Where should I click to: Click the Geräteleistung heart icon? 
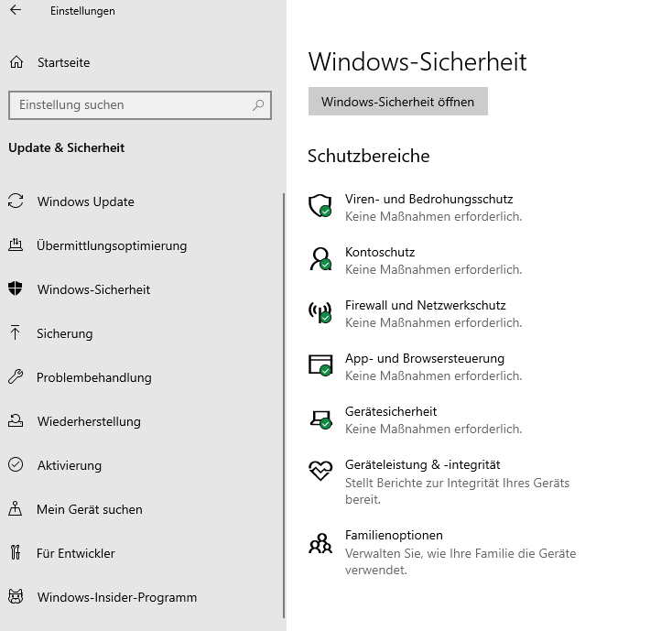click(320, 470)
